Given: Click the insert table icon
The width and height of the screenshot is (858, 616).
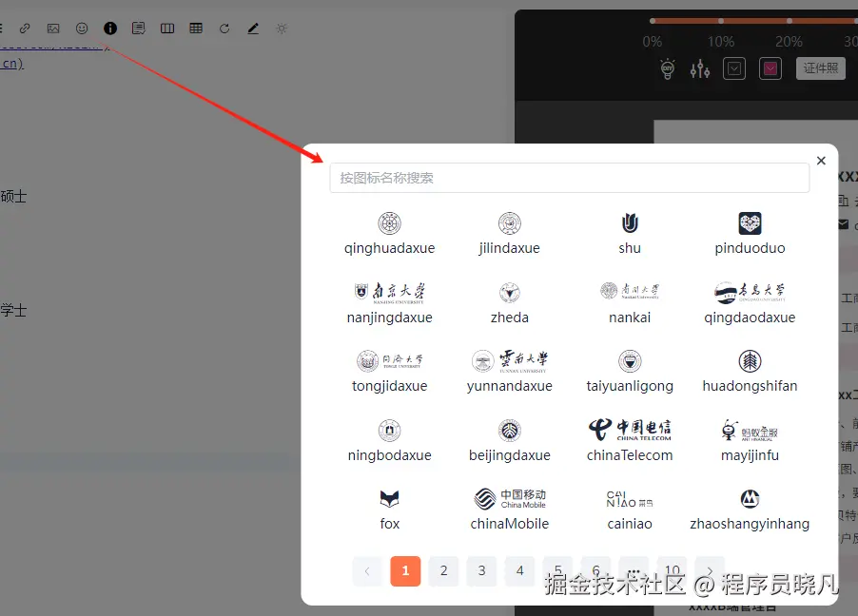Looking at the screenshot, I should pyautogui.click(x=196, y=28).
